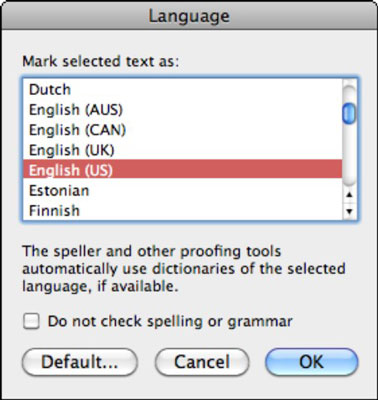Cancel the Language dialog

click(x=202, y=362)
